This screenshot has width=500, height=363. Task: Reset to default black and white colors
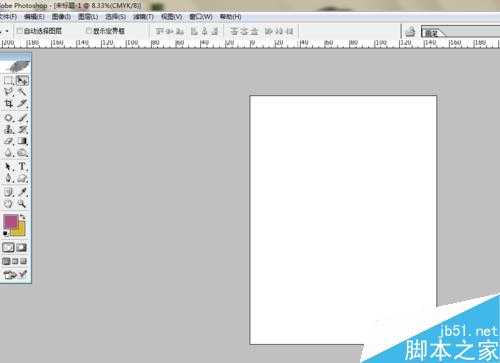coord(5,234)
